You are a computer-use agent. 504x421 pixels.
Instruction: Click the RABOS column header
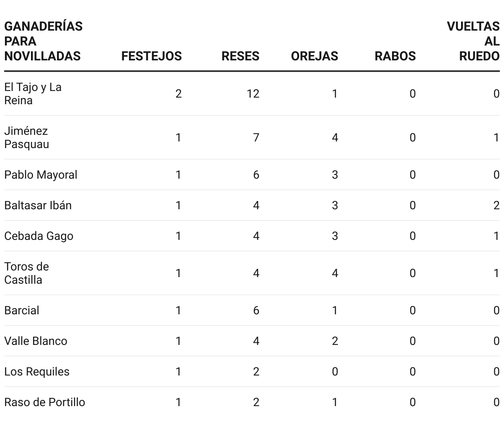[395, 56]
